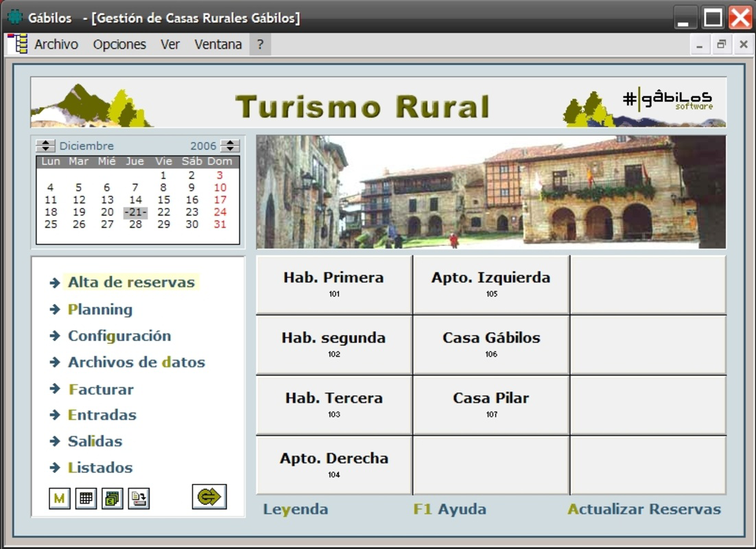Click the yellow M button
This screenshot has height=549, width=756.
tap(59, 498)
